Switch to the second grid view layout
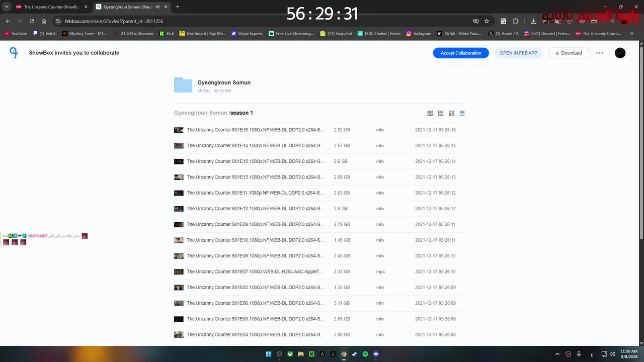 [x=441, y=113]
